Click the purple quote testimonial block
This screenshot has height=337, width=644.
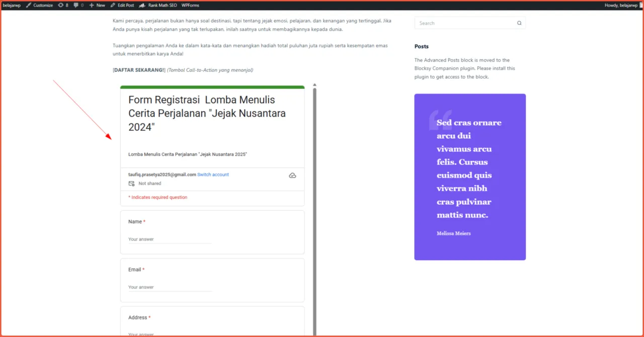[470, 177]
